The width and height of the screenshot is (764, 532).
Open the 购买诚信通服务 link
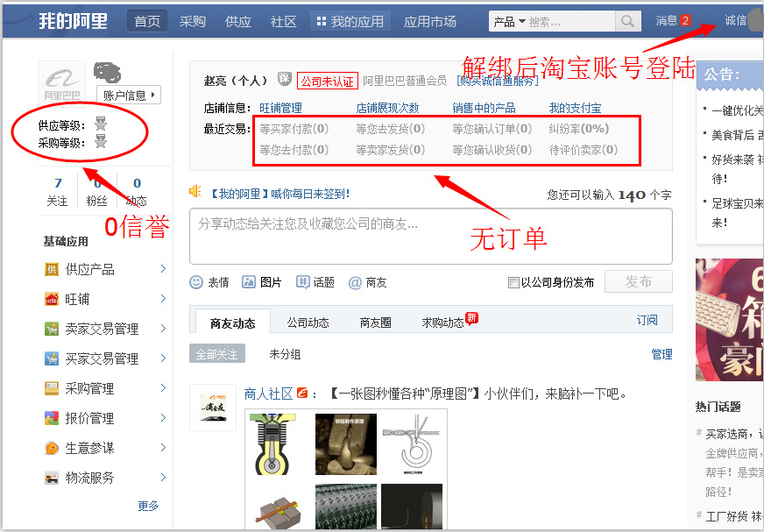[x=498, y=81]
